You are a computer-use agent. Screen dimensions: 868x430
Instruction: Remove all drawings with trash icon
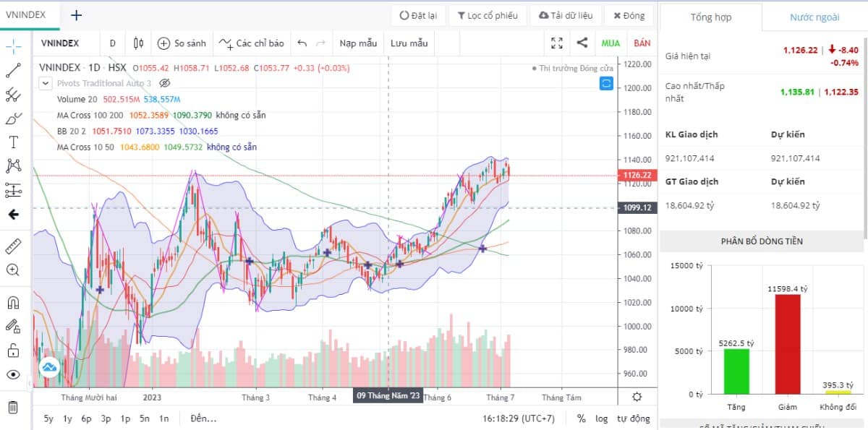13,407
